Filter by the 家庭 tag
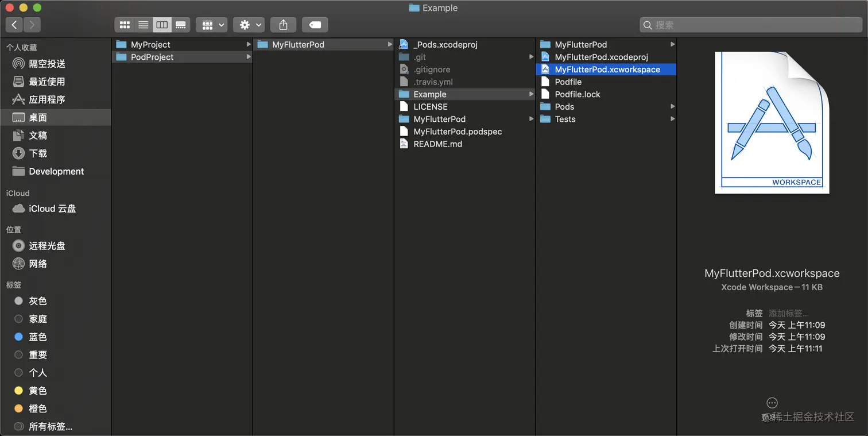Screen dimensions: 868x436 click(x=56, y=319)
